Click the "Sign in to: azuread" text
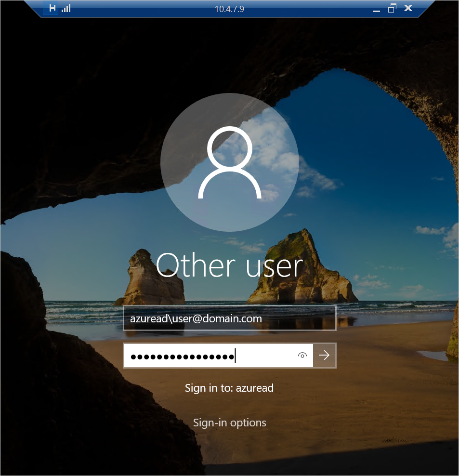 tap(229, 388)
